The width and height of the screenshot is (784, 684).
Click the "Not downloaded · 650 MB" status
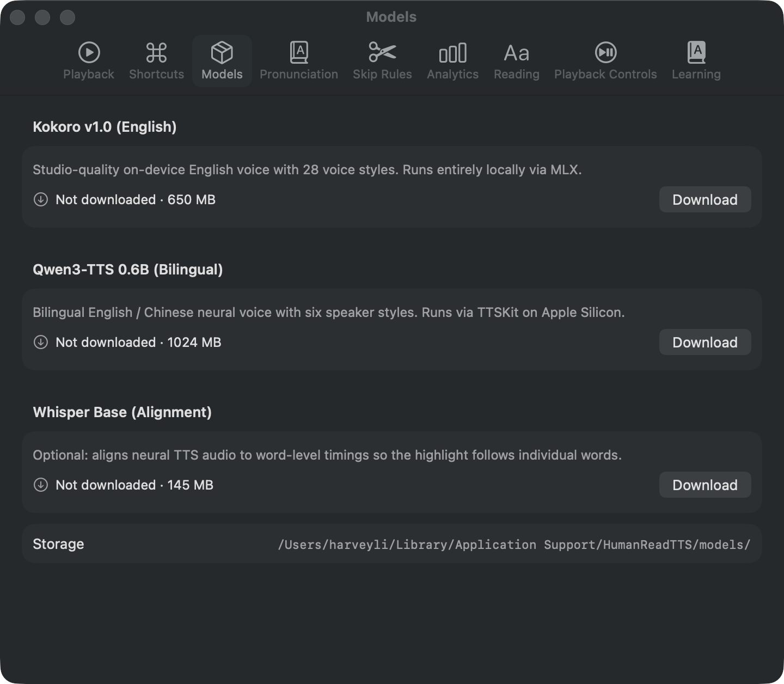[136, 199]
